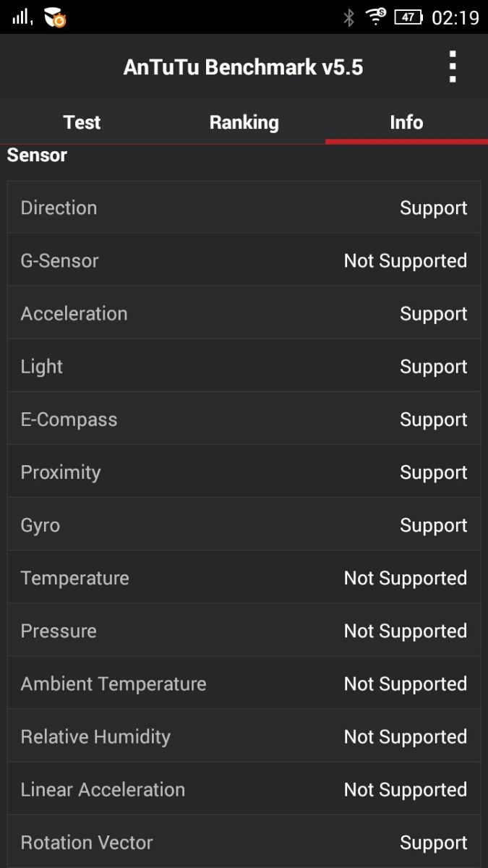Screen dimensions: 488x868
Task: Select the G-Sensor row
Action: (x=244, y=260)
